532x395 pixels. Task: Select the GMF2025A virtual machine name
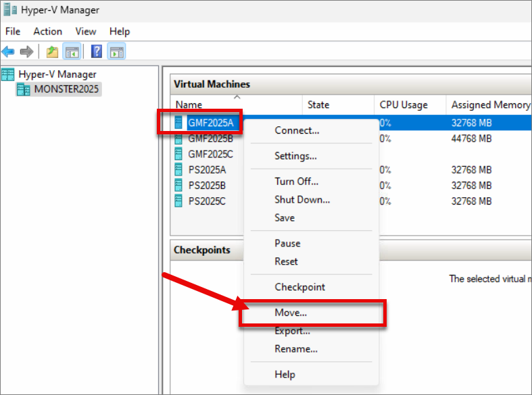pyautogui.click(x=211, y=123)
